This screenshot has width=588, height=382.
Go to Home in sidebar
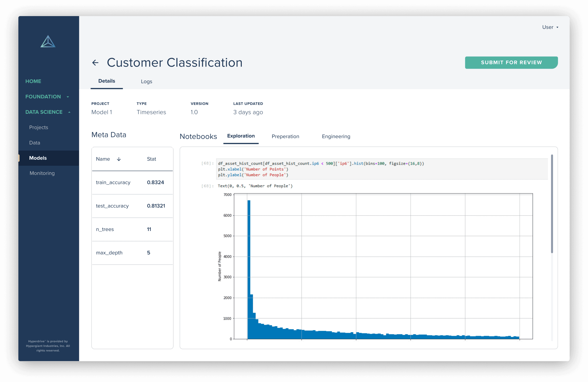tap(33, 81)
